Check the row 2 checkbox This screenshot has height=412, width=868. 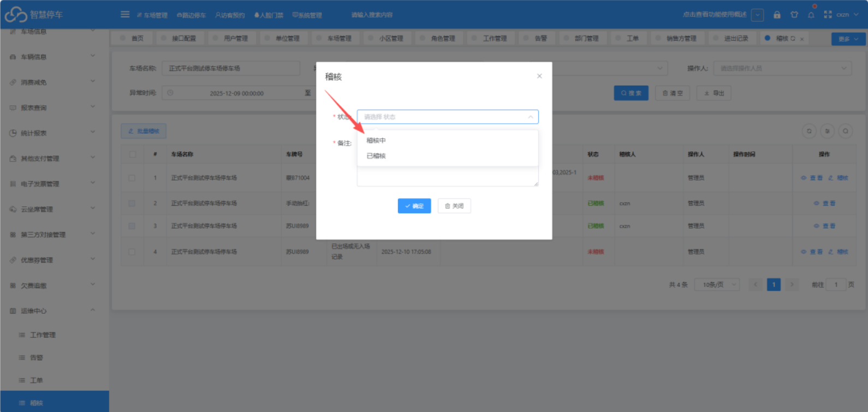[132, 203]
